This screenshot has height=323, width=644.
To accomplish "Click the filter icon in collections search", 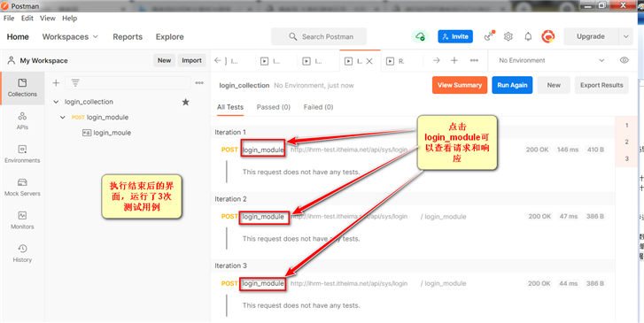I will (75, 83).
